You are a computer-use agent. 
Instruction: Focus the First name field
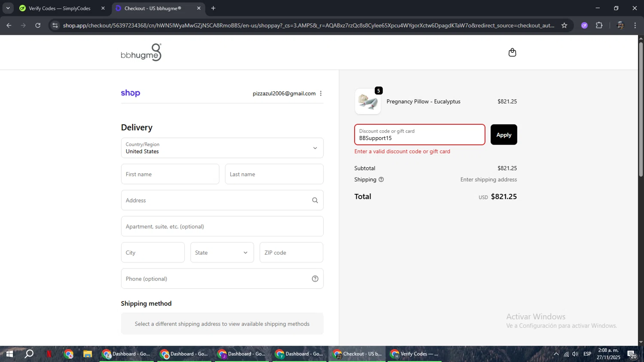coord(170,174)
